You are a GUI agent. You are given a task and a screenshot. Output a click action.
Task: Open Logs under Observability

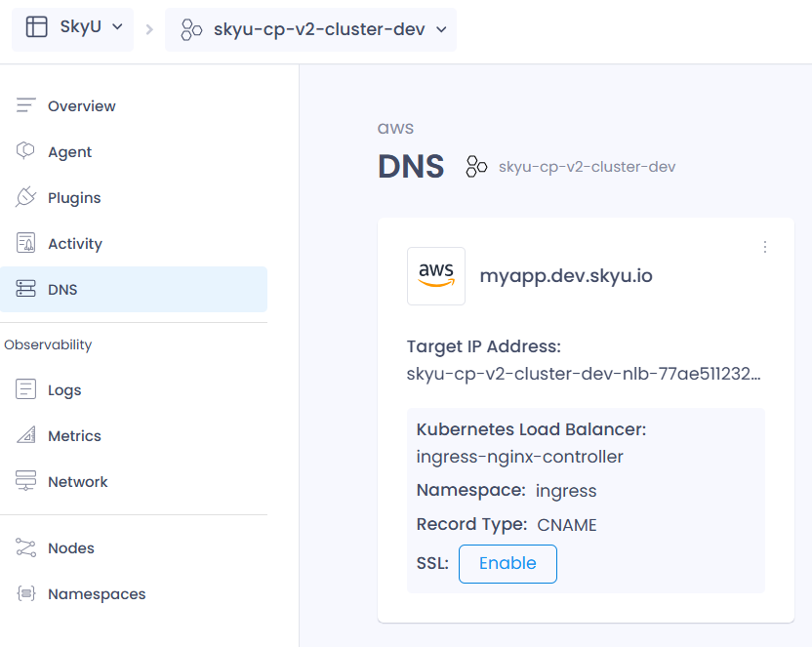tap(134, 389)
